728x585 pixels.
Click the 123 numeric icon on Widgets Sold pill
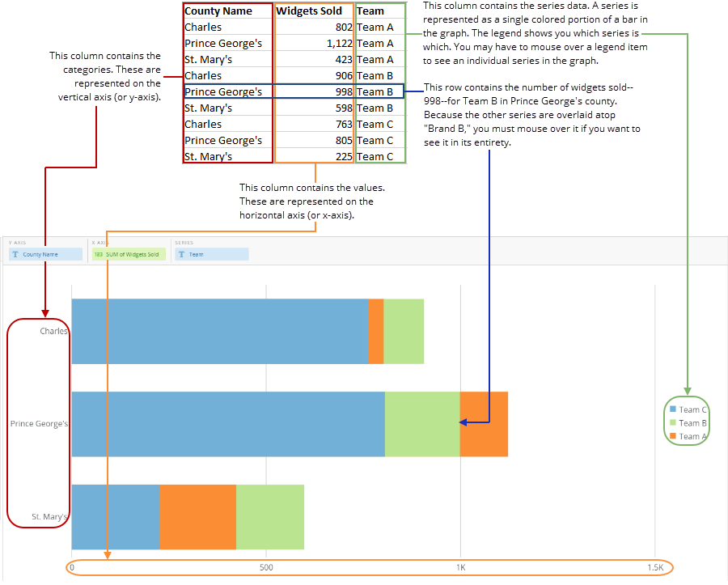click(99, 253)
